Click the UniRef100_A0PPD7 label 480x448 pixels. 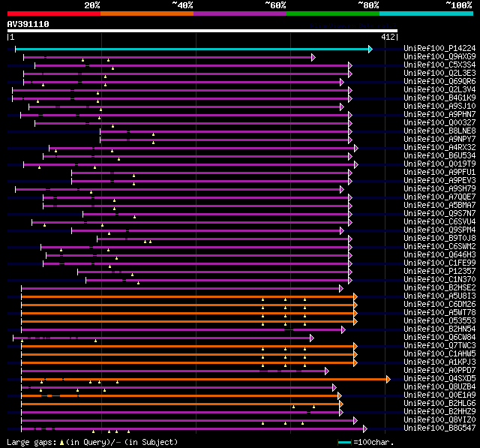pyautogui.click(x=439, y=371)
